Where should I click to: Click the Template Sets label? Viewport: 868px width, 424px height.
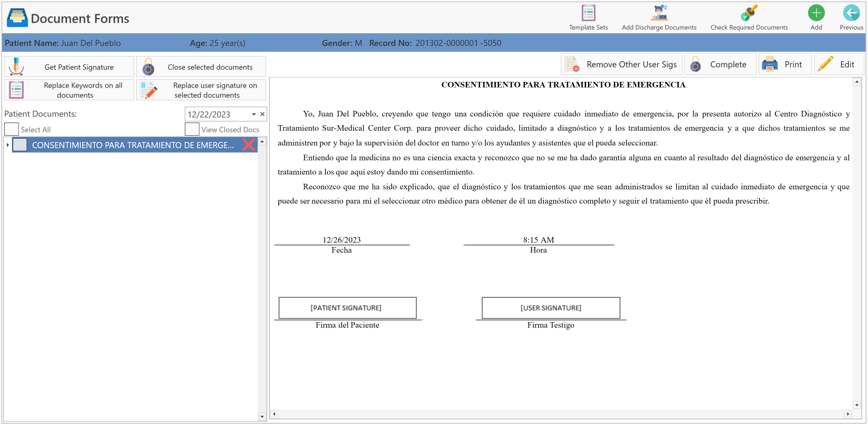[588, 27]
